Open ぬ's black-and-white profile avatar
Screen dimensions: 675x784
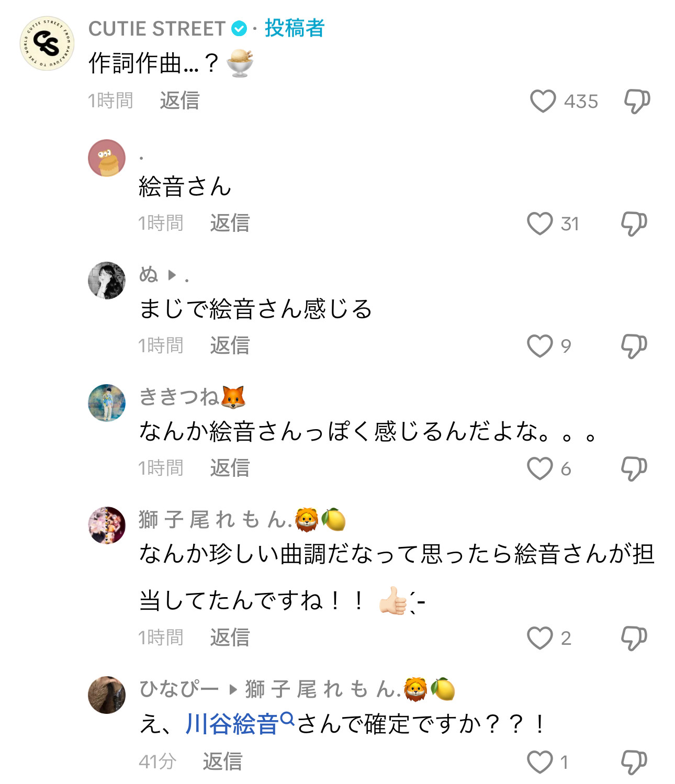(107, 281)
